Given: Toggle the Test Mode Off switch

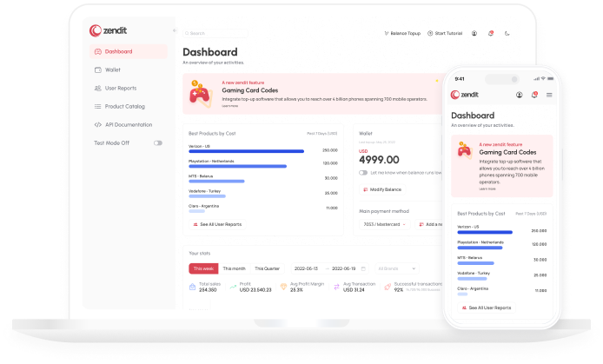Looking at the screenshot, I should point(158,143).
